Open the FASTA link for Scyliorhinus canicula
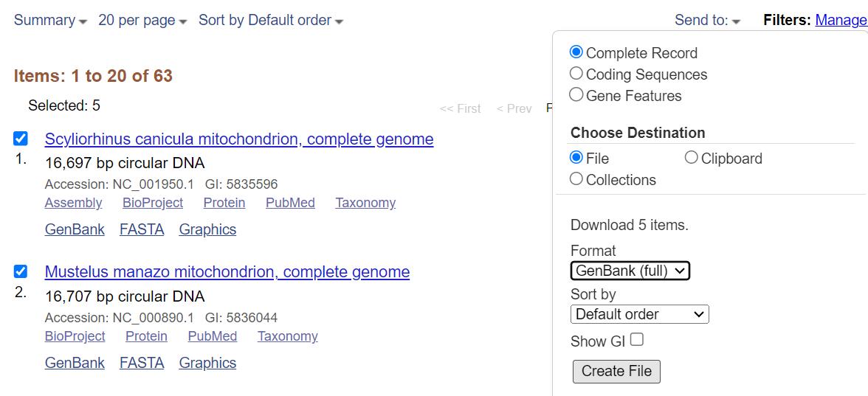 point(142,229)
